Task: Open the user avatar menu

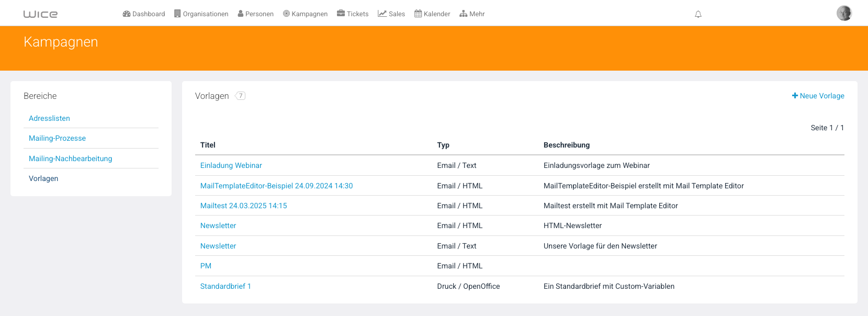Action: pos(844,13)
